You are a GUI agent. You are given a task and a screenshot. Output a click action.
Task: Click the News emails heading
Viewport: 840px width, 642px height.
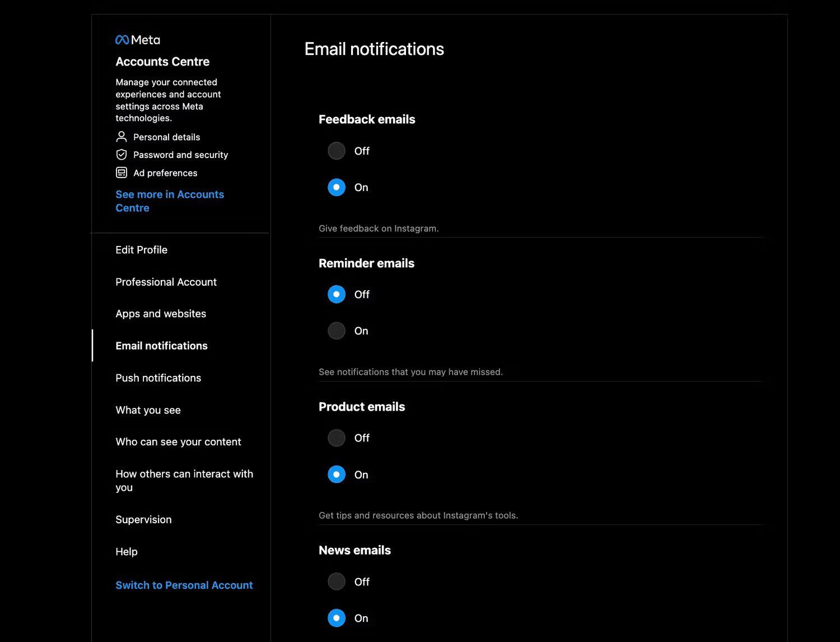tap(354, 550)
